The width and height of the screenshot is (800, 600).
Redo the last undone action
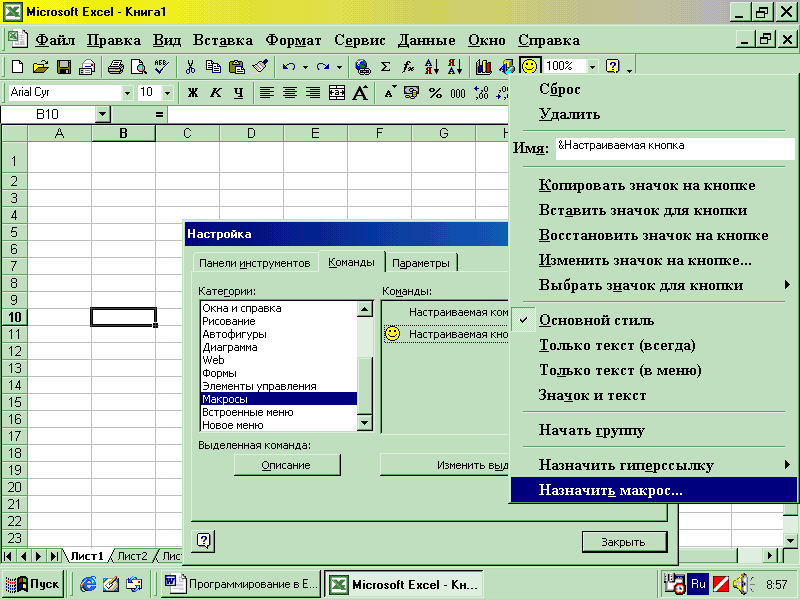[x=322, y=66]
